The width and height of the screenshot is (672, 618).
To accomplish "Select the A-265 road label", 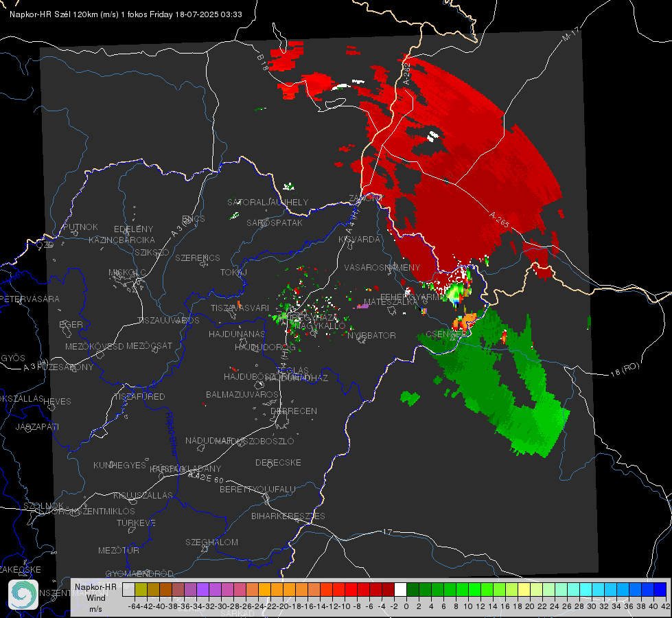I will (499, 219).
